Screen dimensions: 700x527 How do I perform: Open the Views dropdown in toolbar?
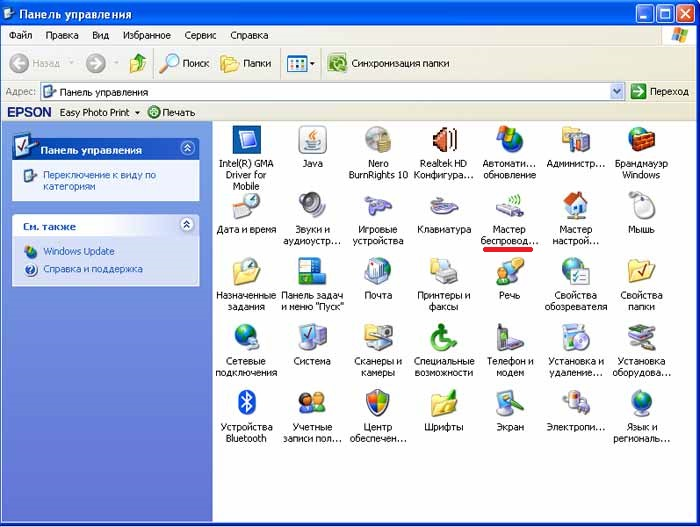[x=301, y=63]
